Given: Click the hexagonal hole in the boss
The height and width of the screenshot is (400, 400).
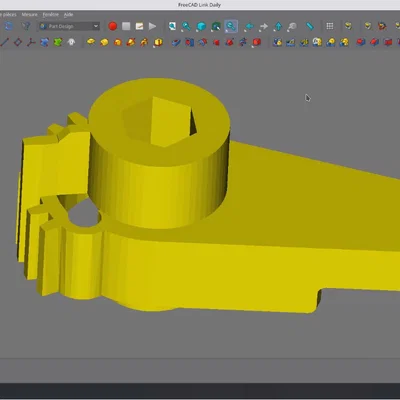Looking at the screenshot, I should point(159,122).
